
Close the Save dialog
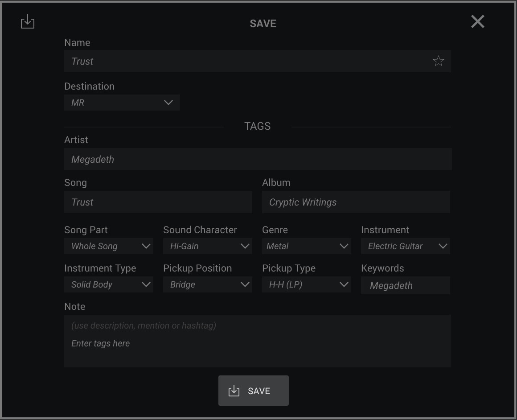coord(477,22)
